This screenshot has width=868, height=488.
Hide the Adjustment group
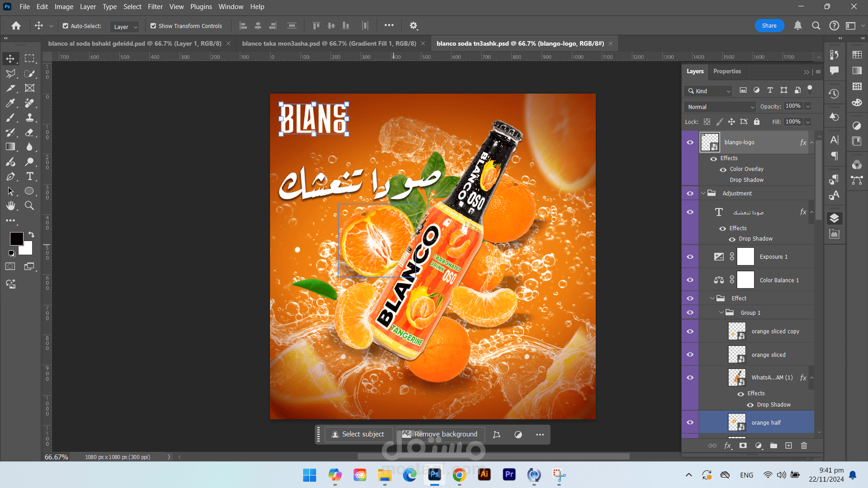[x=690, y=193]
